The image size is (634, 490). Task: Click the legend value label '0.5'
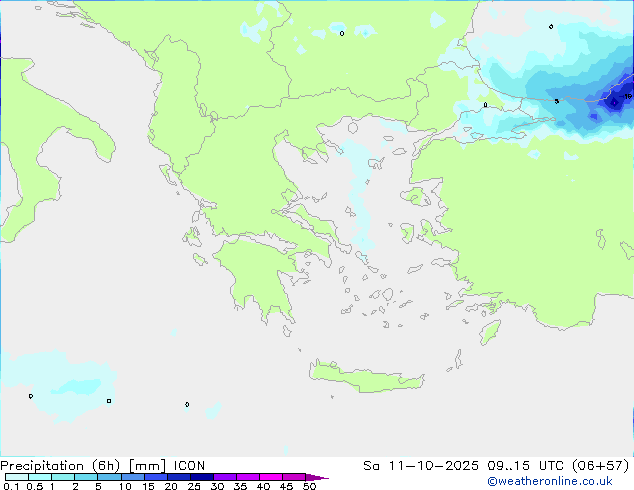(34, 486)
